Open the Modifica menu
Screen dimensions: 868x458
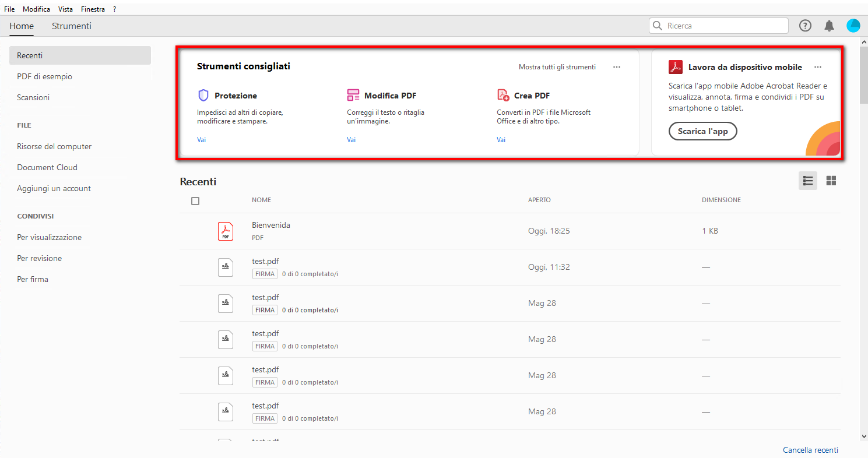click(x=36, y=9)
